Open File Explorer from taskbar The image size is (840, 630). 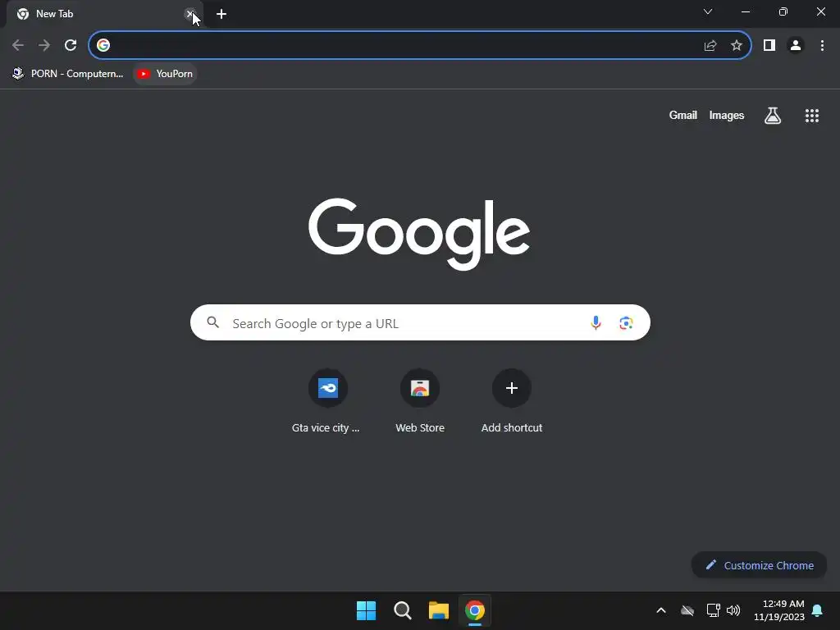click(439, 610)
